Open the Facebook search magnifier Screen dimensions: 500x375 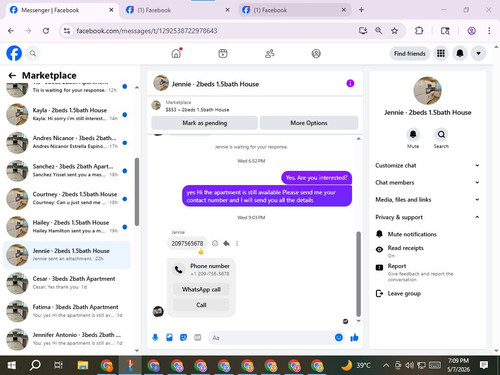point(33,53)
